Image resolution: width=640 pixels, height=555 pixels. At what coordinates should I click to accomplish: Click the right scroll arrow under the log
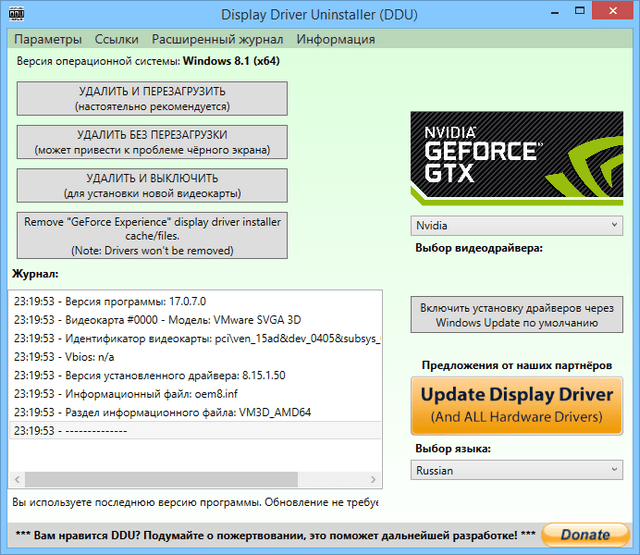[x=375, y=480]
